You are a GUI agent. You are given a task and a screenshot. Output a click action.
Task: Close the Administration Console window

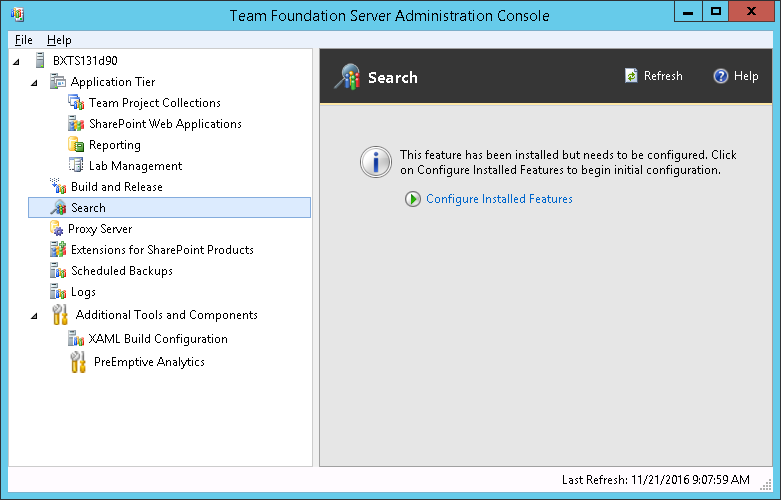752,11
